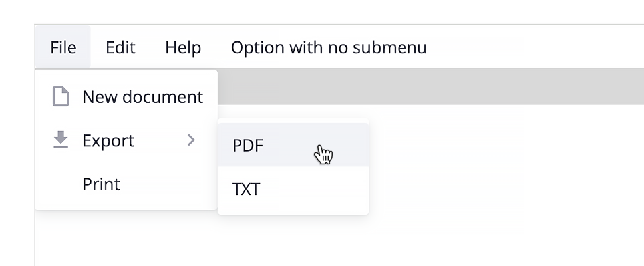
Task: Click the editor frame's left border line
Action: click(35, 238)
